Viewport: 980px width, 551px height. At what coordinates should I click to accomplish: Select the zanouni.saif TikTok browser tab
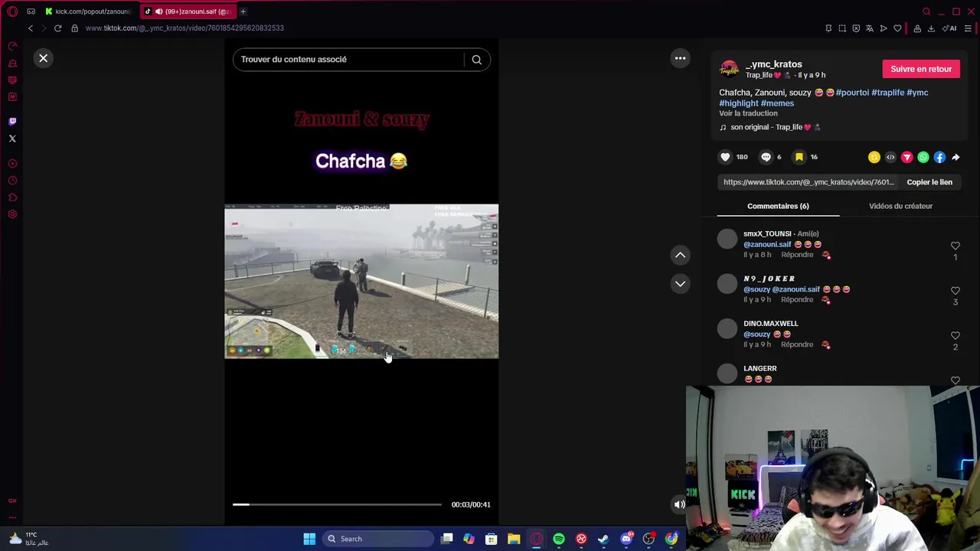(188, 11)
